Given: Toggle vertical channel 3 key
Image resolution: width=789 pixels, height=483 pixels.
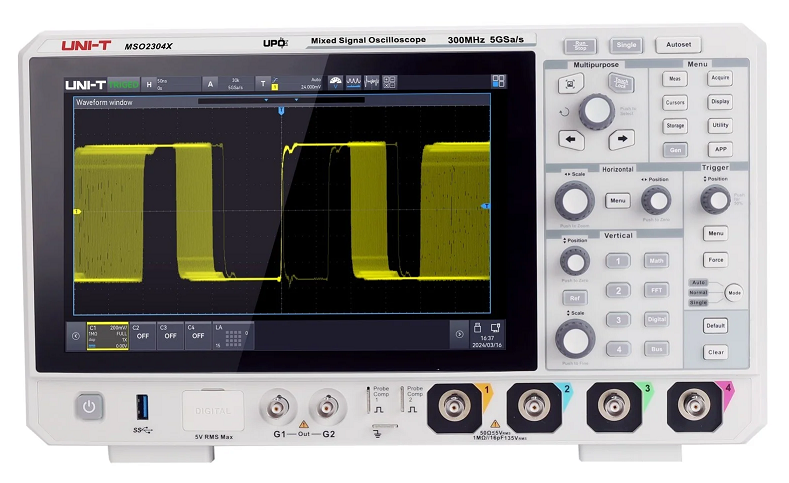Looking at the screenshot, I should click(x=618, y=319).
